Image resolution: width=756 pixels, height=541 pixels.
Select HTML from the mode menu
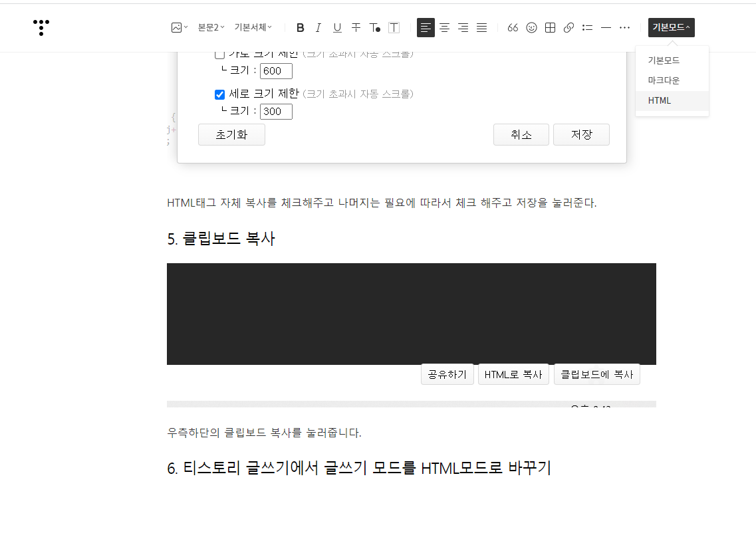click(672, 100)
